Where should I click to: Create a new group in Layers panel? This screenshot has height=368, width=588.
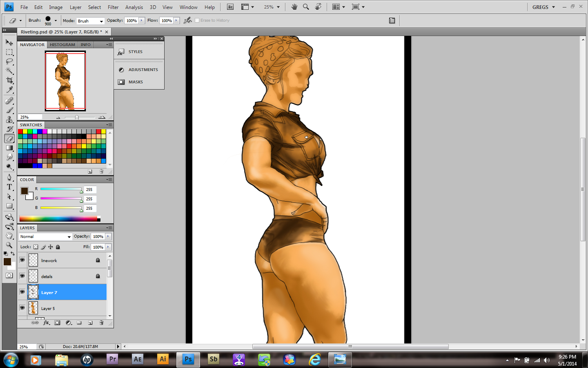[79, 323]
